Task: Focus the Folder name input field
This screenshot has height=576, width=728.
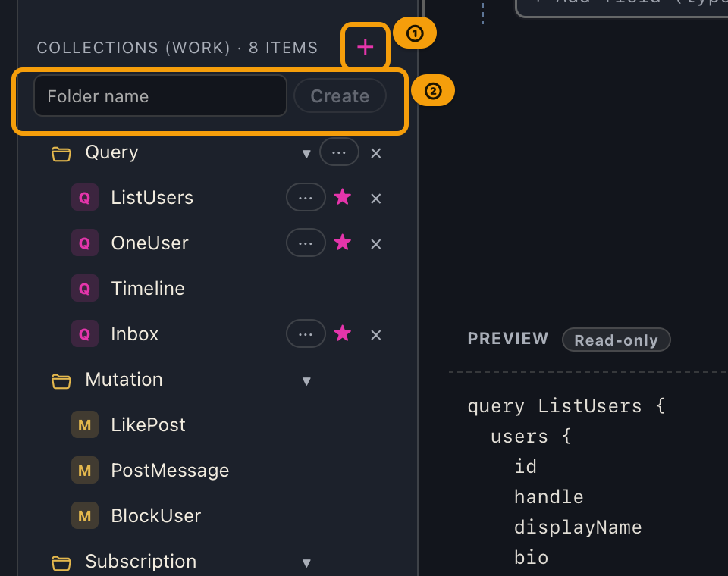Action: point(160,96)
